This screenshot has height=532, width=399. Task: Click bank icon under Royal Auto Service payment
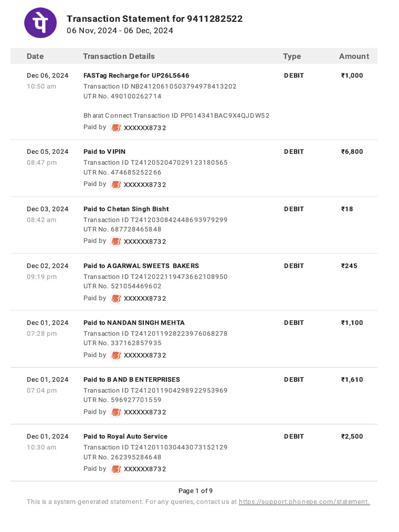point(116,469)
